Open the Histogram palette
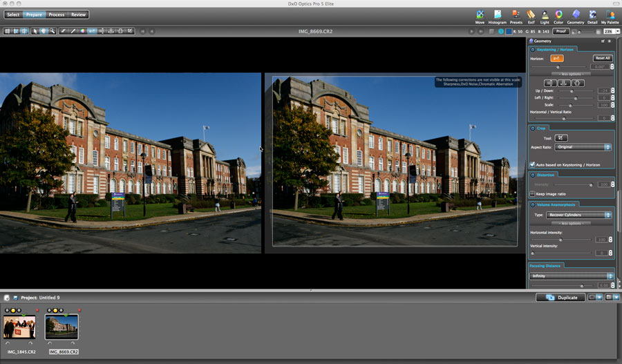Screen dimensions: 622x364 [x=498, y=15]
